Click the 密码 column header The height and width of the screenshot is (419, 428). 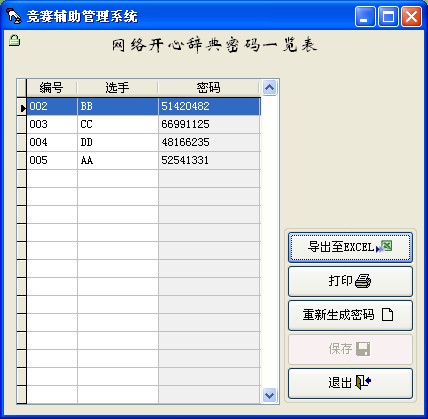pyautogui.click(x=208, y=88)
